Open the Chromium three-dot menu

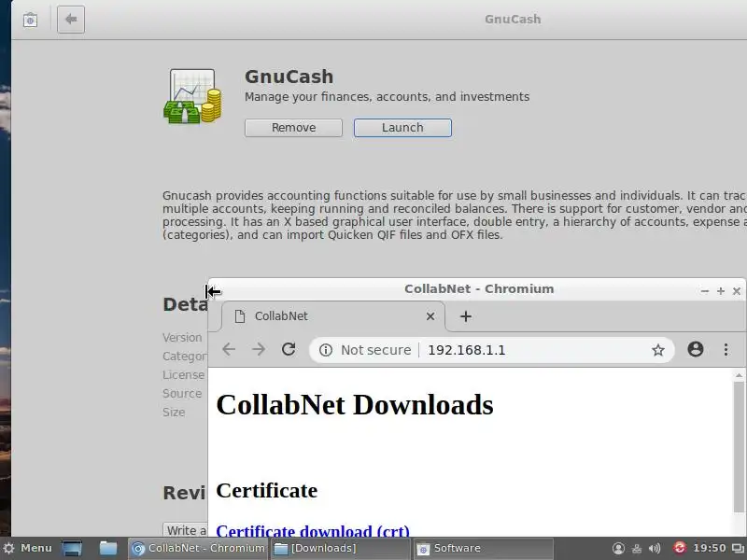click(x=726, y=349)
